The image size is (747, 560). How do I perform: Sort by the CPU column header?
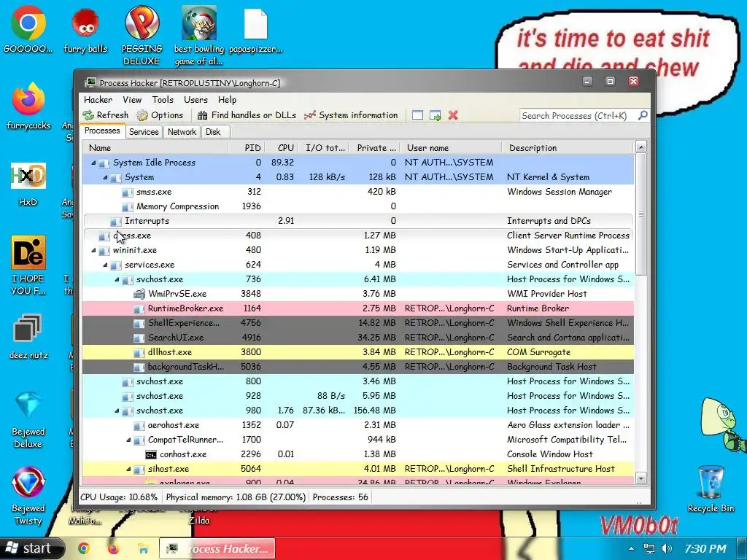[x=281, y=148]
